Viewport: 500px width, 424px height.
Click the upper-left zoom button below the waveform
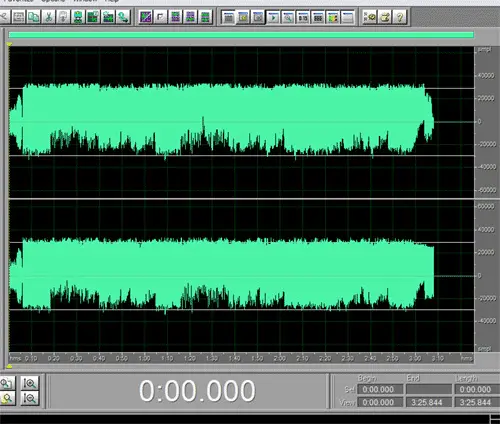coord(7,383)
